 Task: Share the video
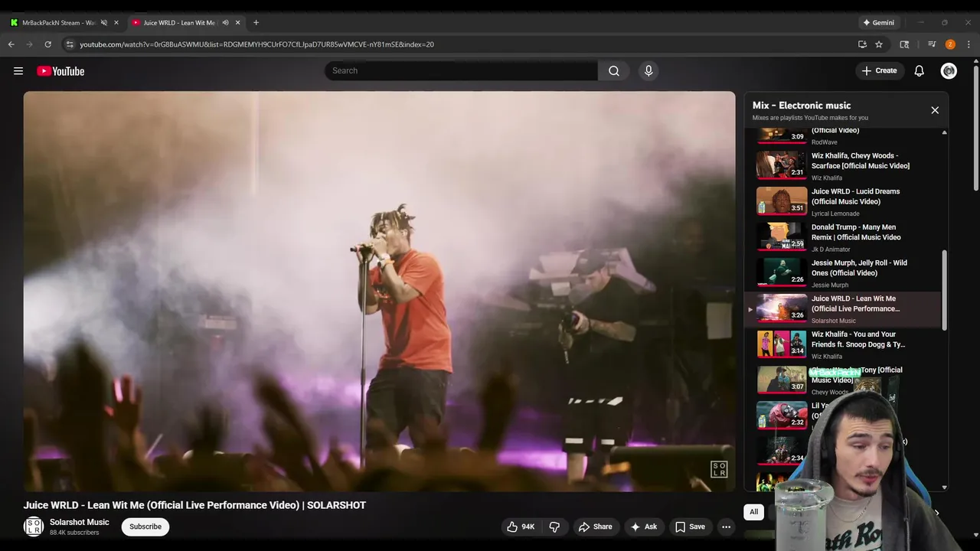pos(595,527)
